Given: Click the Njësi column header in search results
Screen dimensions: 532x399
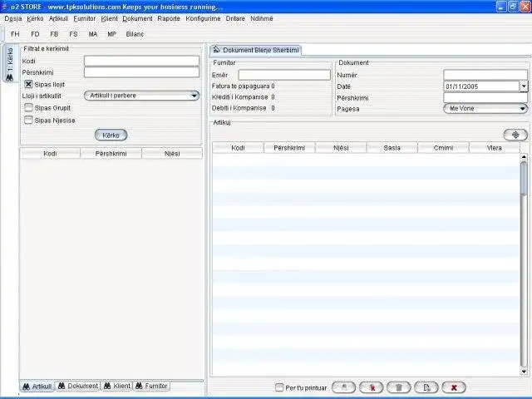Looking at the screenshot, I should coord(172,153).
